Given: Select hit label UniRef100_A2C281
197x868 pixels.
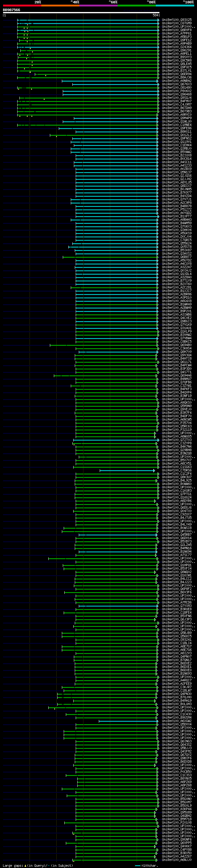Looking at the screenshot, I should click(x=176, y=287).
